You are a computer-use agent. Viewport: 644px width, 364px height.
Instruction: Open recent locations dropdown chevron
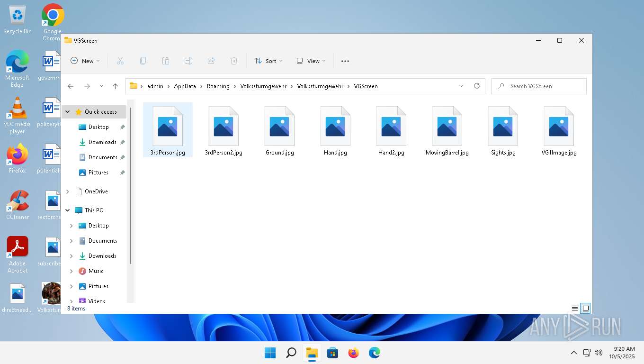pos(101,86)
